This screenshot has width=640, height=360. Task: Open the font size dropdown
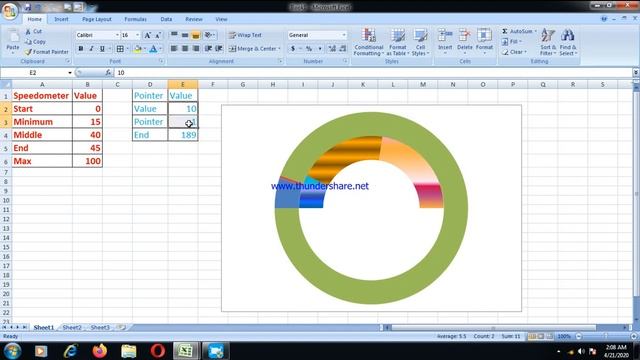point(138,36)
